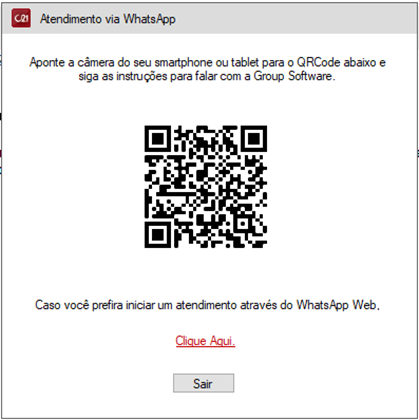Click the "siga as instruções para falar" line

click(207, 76)
